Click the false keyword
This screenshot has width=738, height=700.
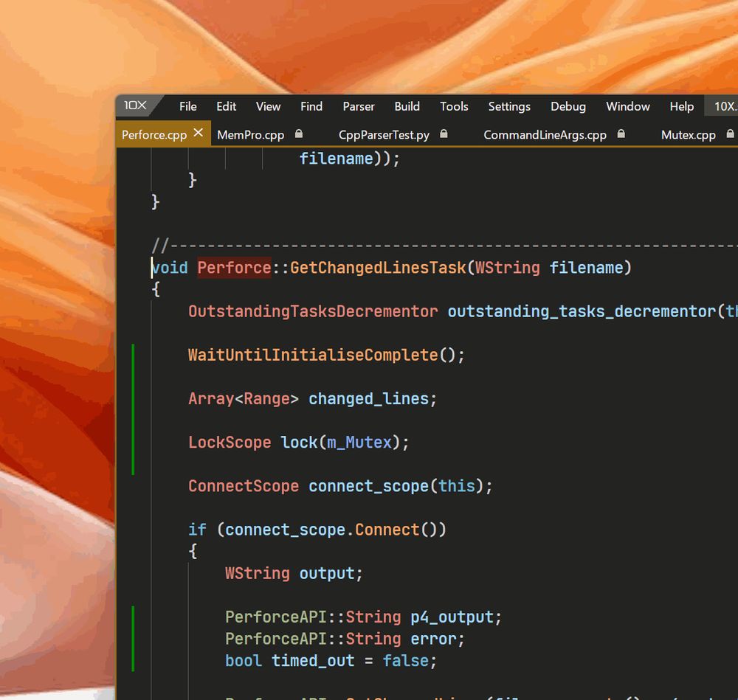tap(406, 660)
